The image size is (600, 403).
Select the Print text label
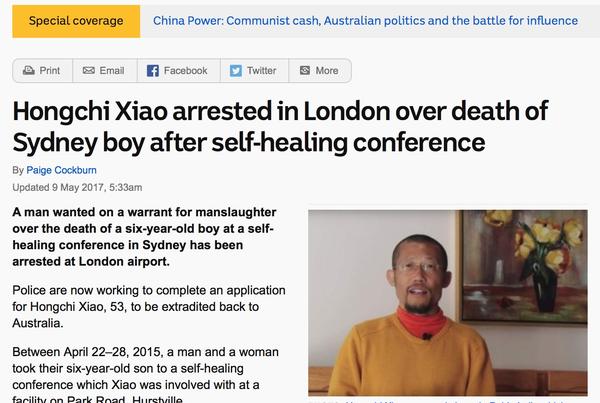pos(50,71)
